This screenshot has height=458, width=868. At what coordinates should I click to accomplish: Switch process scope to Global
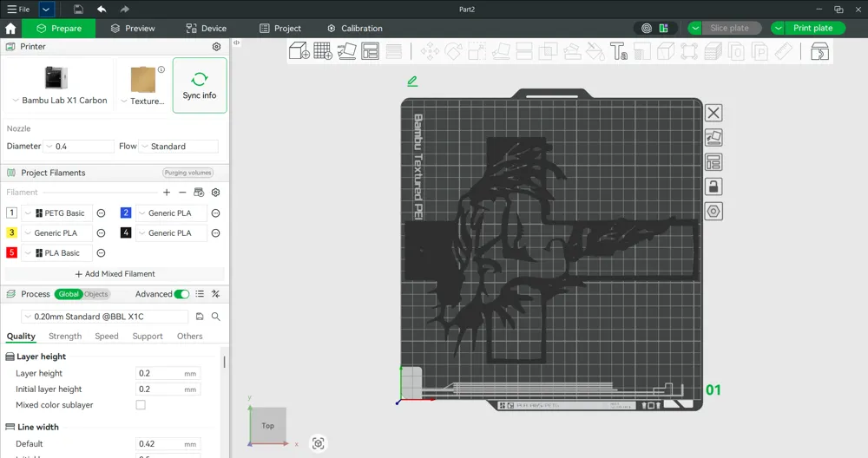coord(69,294)
